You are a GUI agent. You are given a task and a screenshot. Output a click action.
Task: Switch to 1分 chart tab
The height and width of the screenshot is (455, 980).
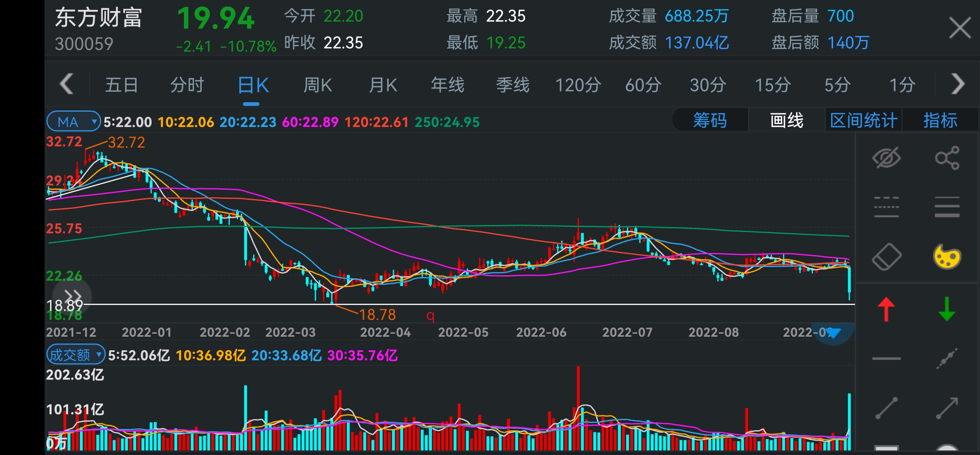pyautogui.click(x=902, y=85)
